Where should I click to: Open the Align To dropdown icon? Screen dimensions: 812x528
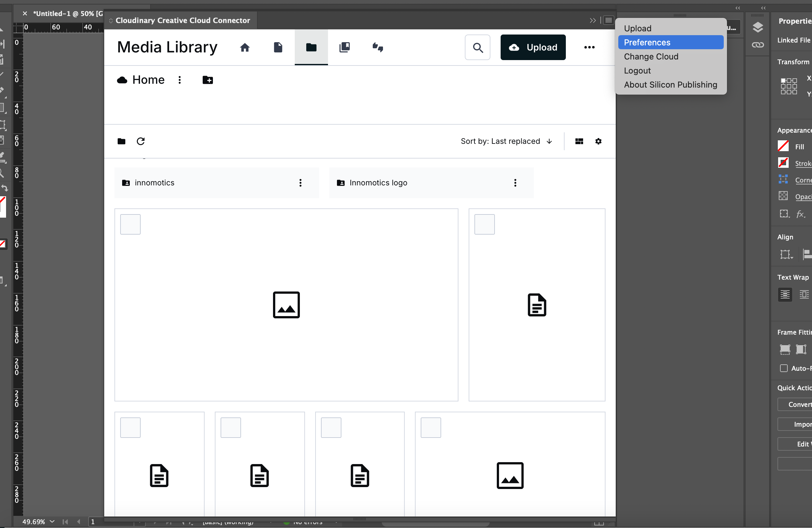pos(786,254)
